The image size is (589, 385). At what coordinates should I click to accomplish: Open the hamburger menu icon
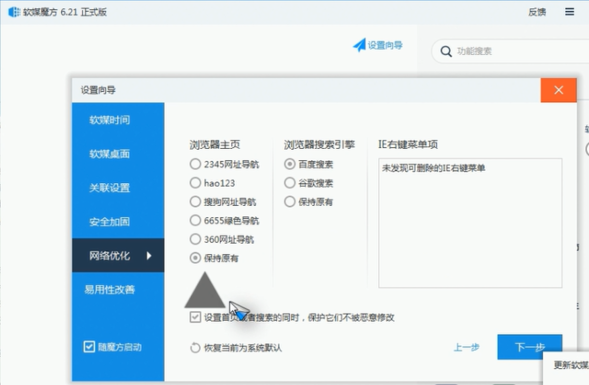pos(569,12)
